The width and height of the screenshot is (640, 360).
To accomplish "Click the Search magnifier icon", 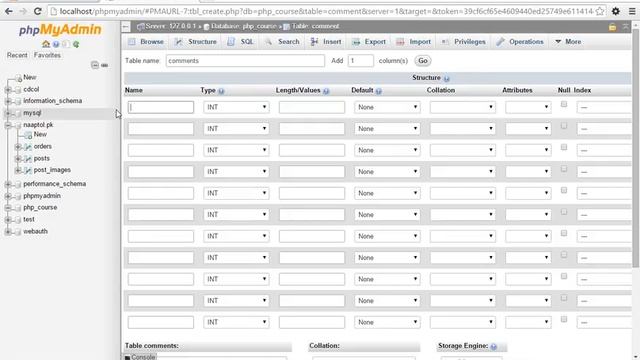I will 268,42.
